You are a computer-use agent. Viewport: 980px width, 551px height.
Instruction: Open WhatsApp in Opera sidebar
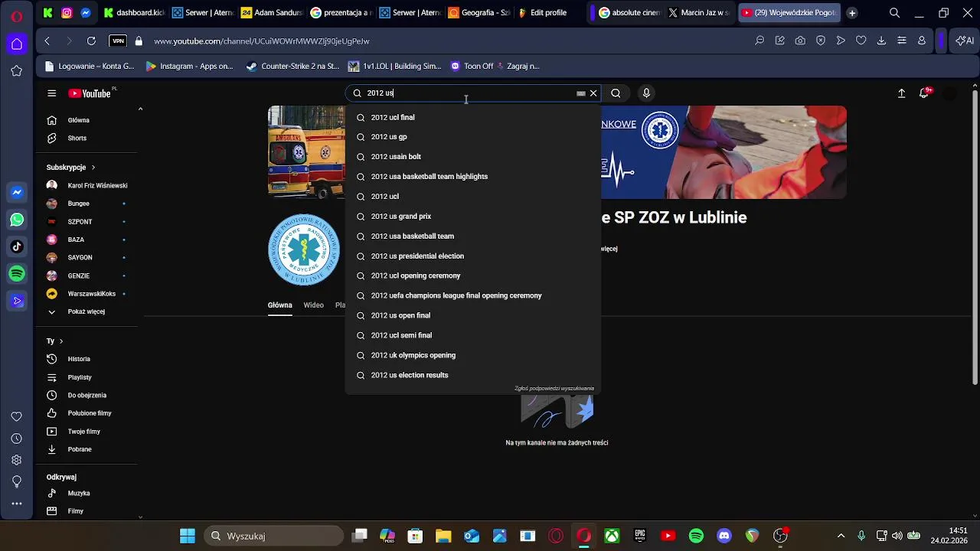coord(17,220)
